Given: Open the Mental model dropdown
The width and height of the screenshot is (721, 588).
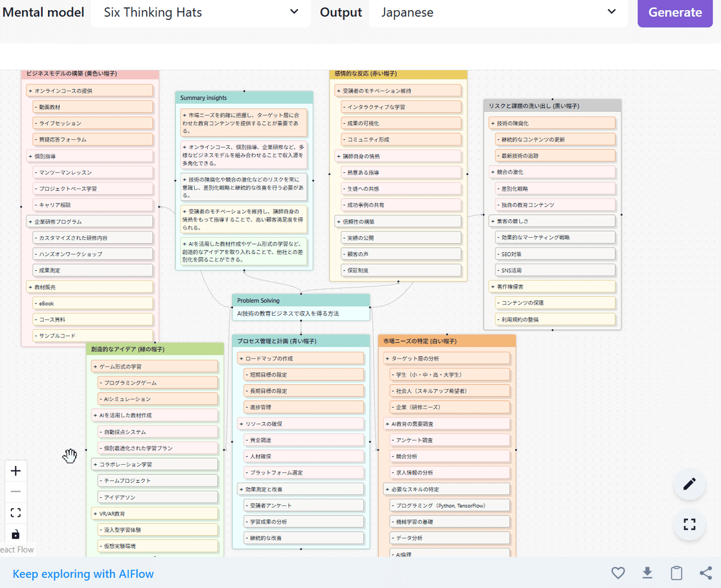Looking at the screenshot, I should (x=201, y=12).
